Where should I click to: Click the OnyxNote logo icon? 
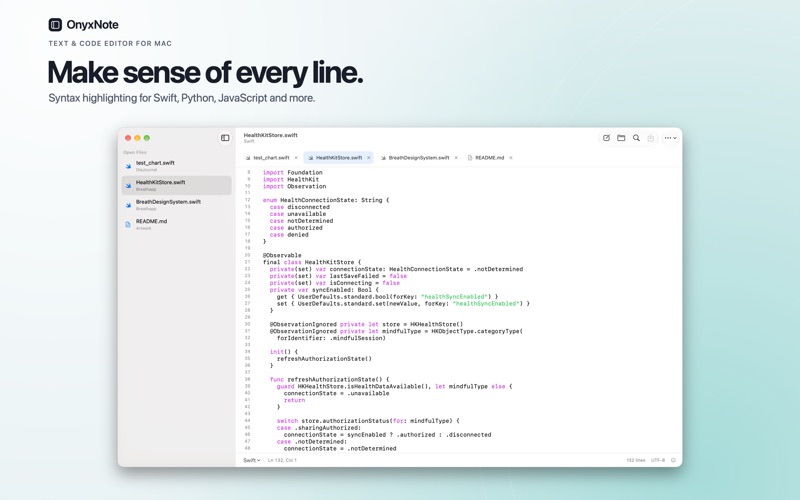(55, 24)
